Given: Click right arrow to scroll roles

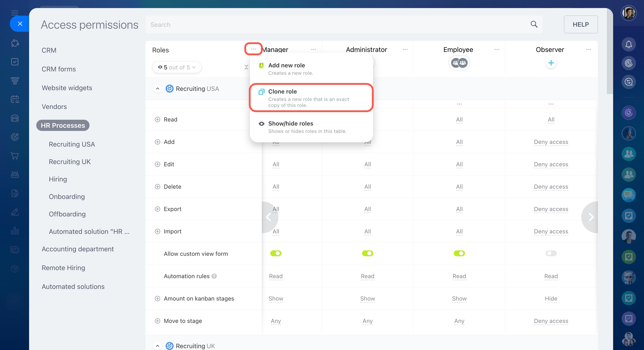Looking at the screenshot, I should tap(591, 217).
